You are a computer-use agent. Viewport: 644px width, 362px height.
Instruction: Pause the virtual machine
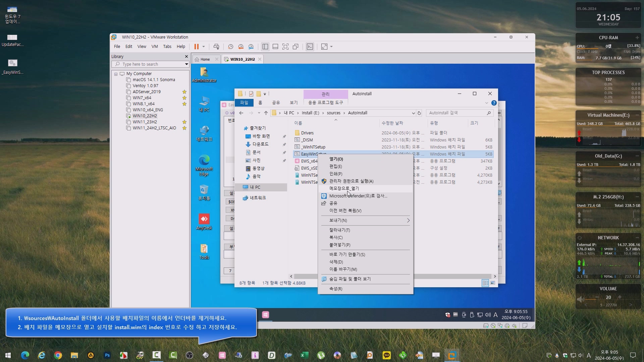pos(197,47)
